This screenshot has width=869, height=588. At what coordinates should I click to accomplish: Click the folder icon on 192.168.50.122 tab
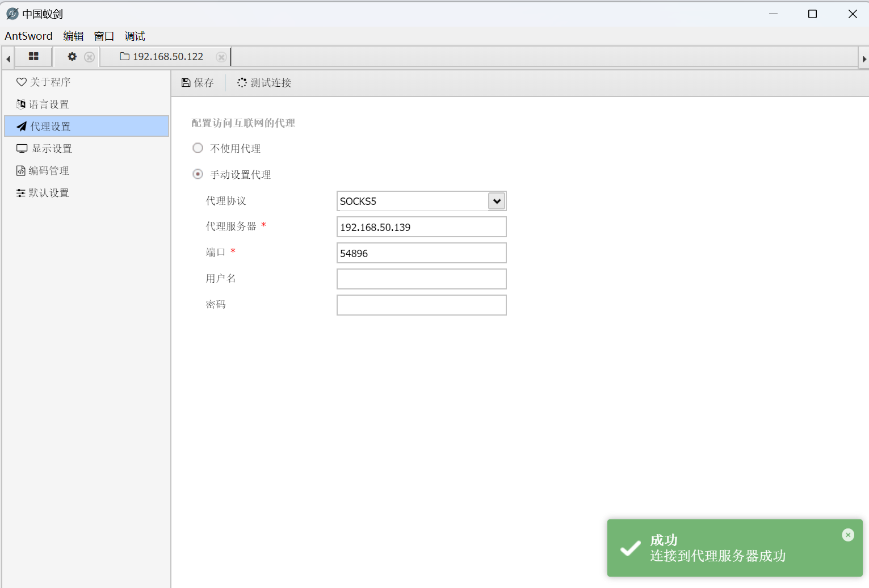[125, 56]
